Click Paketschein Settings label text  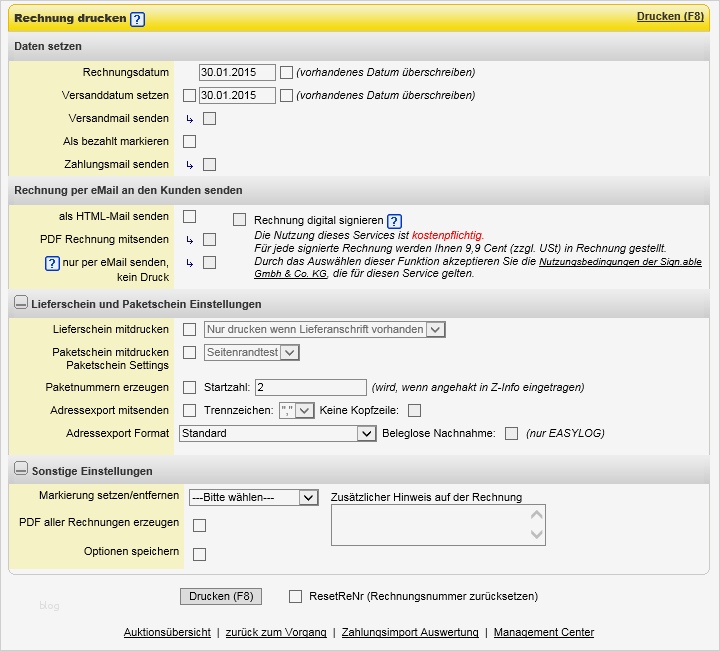click(118, 365)
